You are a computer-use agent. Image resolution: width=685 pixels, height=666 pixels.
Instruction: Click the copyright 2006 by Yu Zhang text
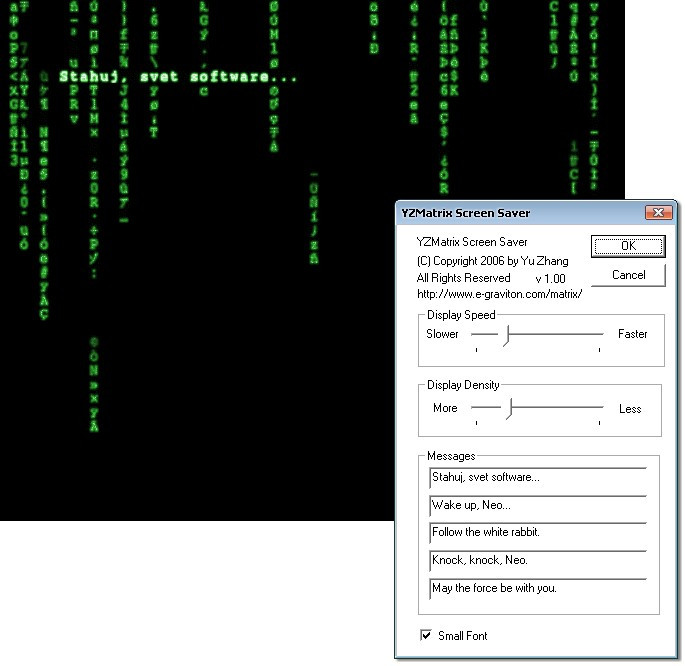pyautogui.click(x=492, y=261)
